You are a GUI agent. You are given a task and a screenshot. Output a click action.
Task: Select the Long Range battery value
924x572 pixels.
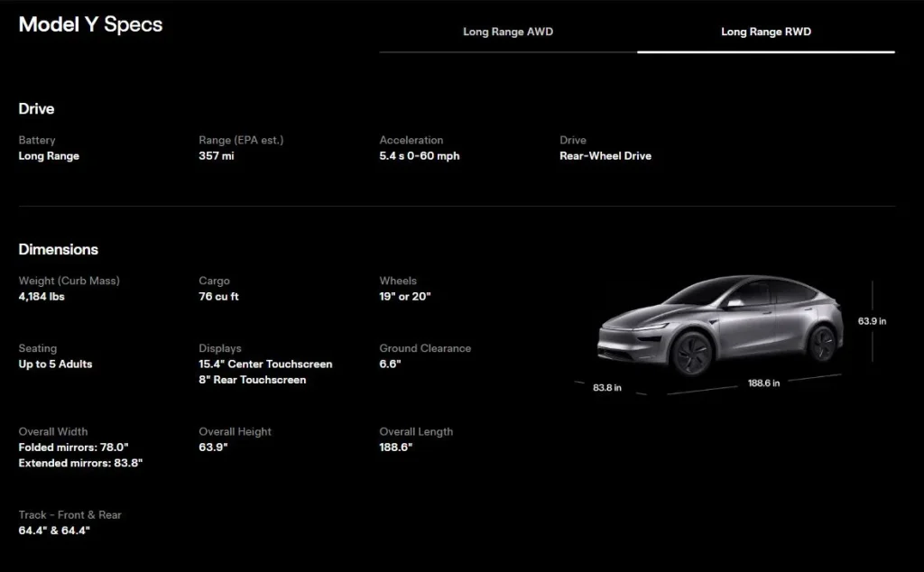coord(49,156)
